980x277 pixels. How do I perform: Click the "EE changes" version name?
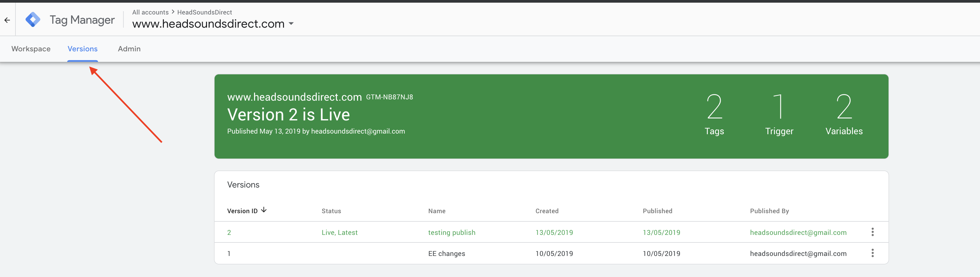pyautogui.click(x=447, y=253)
